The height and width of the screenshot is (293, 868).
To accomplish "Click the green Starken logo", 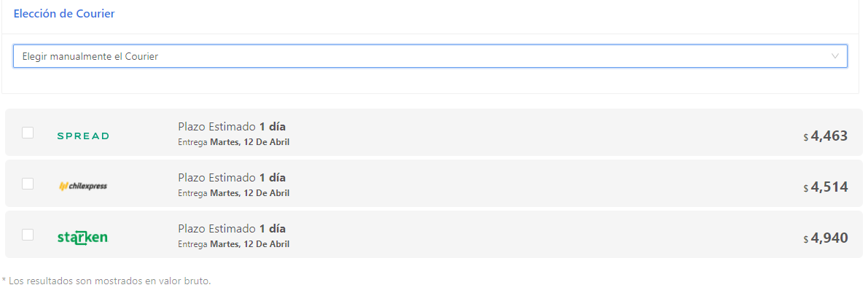I will 82,238.
